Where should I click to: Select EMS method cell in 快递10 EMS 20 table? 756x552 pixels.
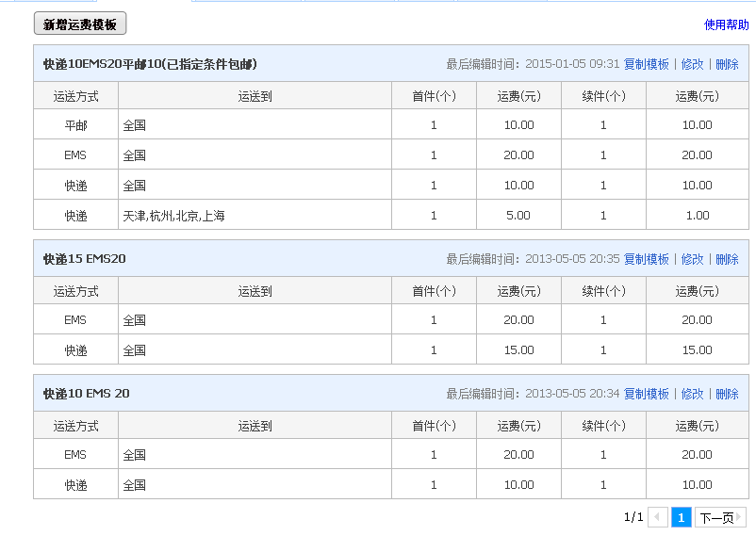(75, 454)
